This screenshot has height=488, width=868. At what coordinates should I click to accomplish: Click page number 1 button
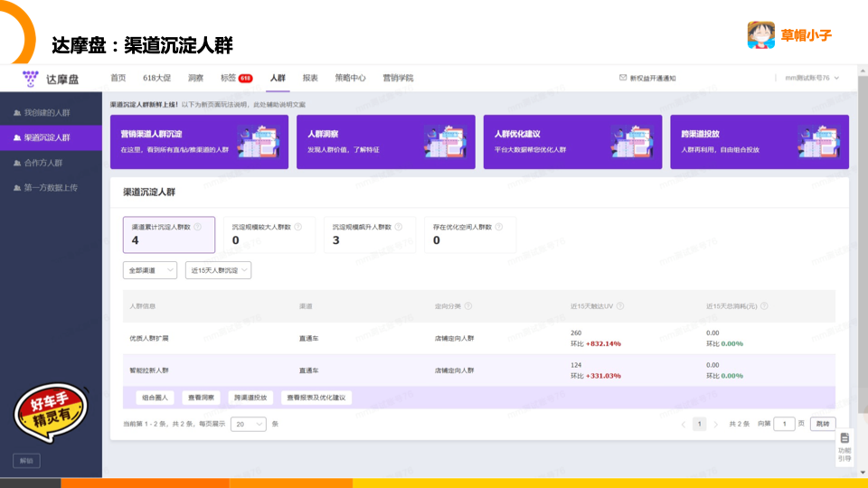pyautogui.click(x=699, y=425)
